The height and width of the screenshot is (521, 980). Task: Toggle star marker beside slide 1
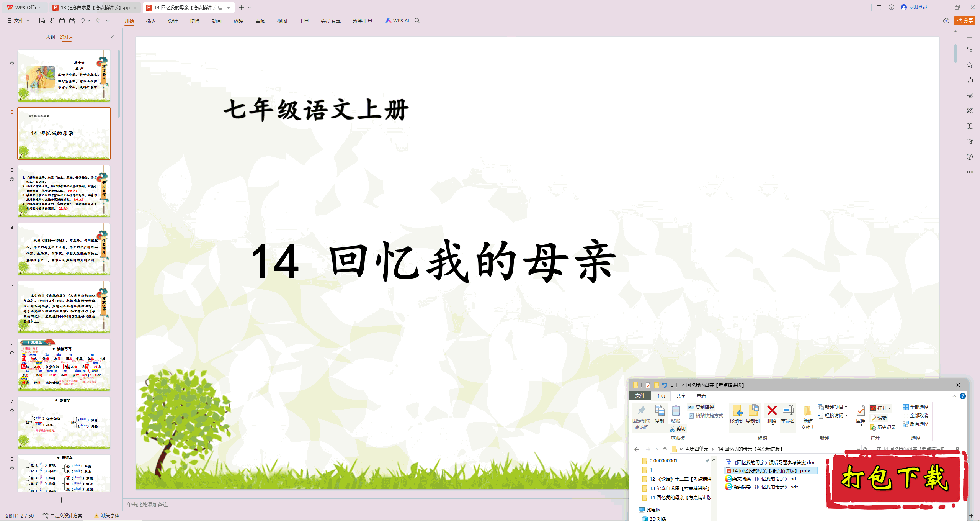point(12,64)
